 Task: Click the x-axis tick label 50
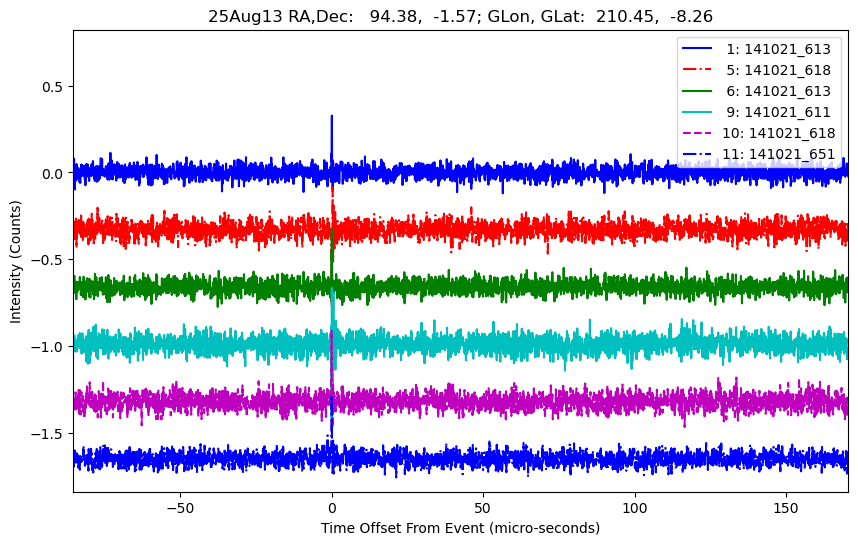click(x=483, y=508)
